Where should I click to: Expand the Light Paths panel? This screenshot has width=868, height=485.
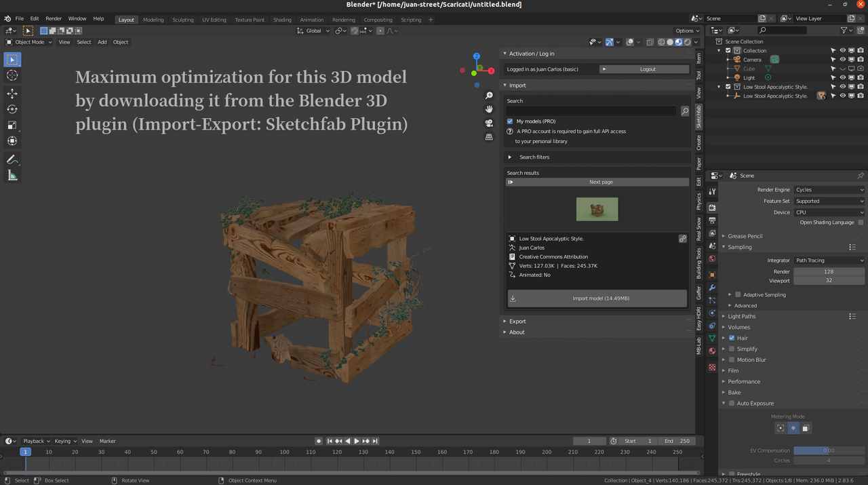(741, 316)
